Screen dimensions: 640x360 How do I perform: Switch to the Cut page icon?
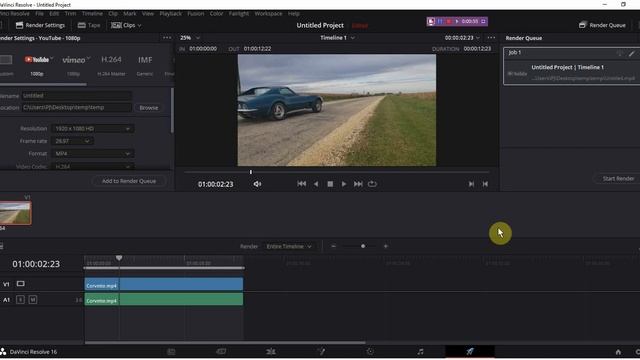coord(221,351)
